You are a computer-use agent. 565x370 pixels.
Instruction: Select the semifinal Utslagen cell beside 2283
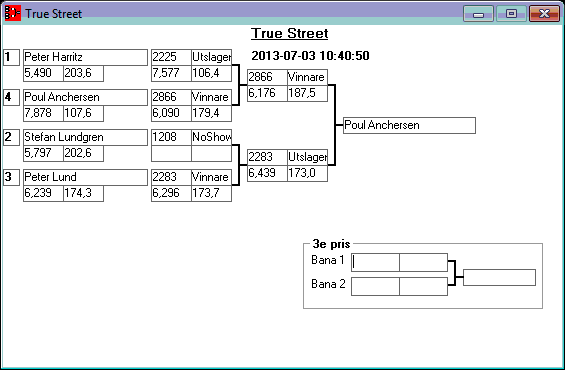point(307,157)
